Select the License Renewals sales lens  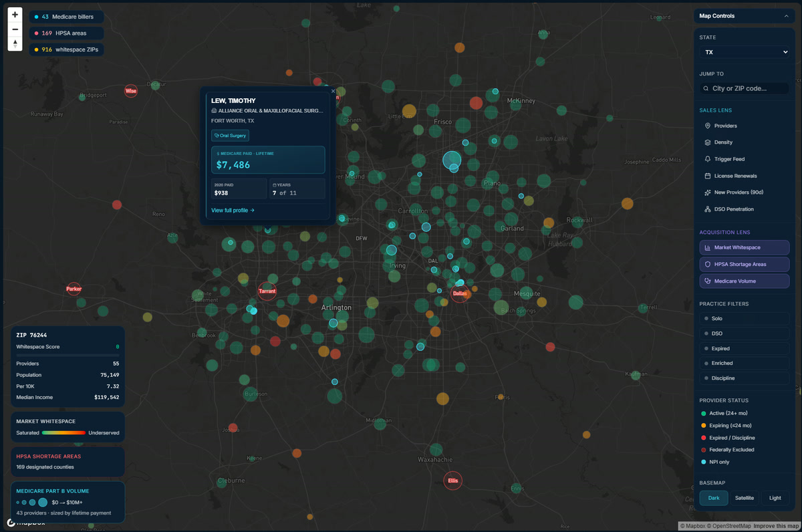pos(744,176)
